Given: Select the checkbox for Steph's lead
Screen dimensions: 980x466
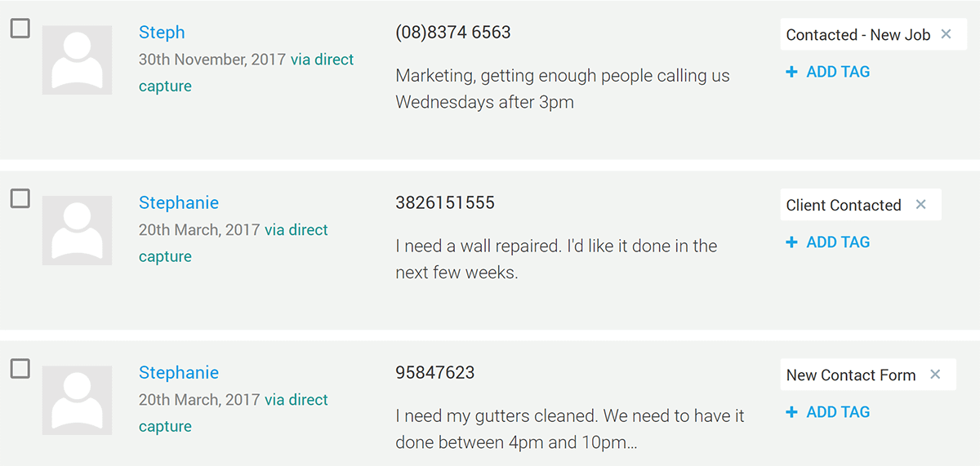Looking at the screenshot, I should pyautogui.click(x=20, y=29).
